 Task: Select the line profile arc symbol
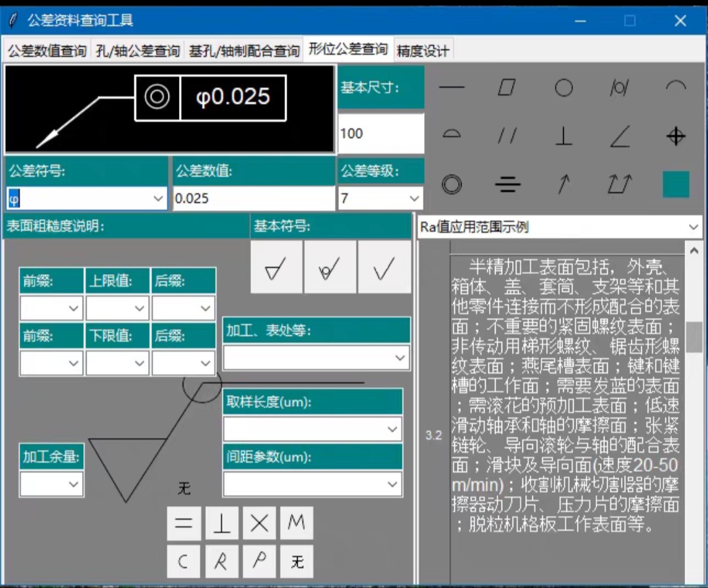[x=675, y=86]
